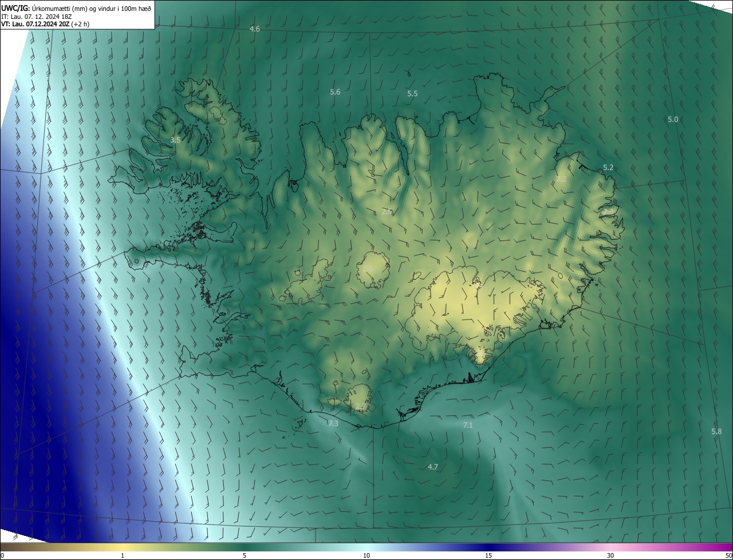
Task: Click the color scale tick label 10
Action: [x=366, y=555]
